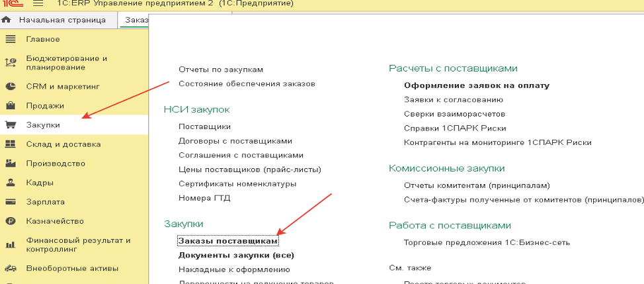The height and width of the screenshot is (284, 644).
Task: Click the Казначейство ruble icon
Action: 11,221
